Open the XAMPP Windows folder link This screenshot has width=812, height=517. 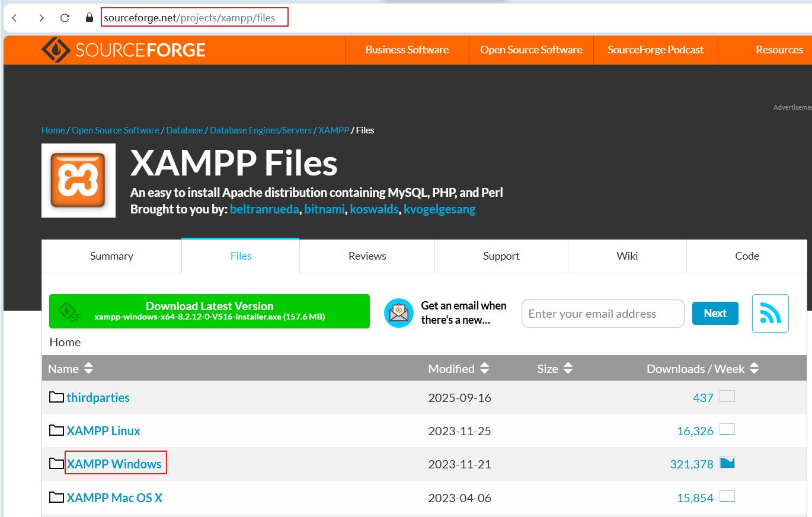point(114,464)
